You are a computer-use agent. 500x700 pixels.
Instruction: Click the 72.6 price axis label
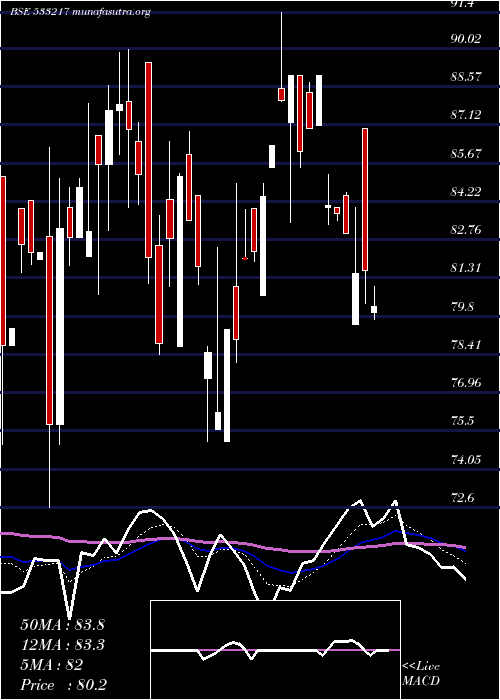click(463, 498)
